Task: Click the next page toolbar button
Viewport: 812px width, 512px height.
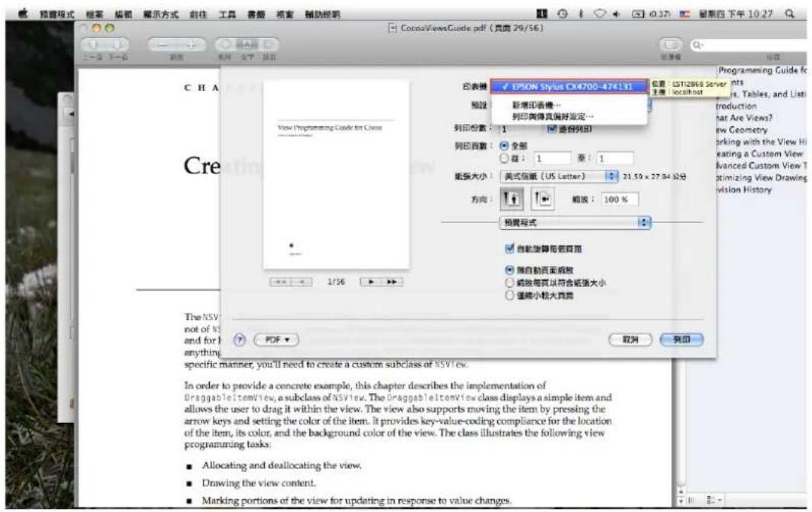Action: click(119, 45)
